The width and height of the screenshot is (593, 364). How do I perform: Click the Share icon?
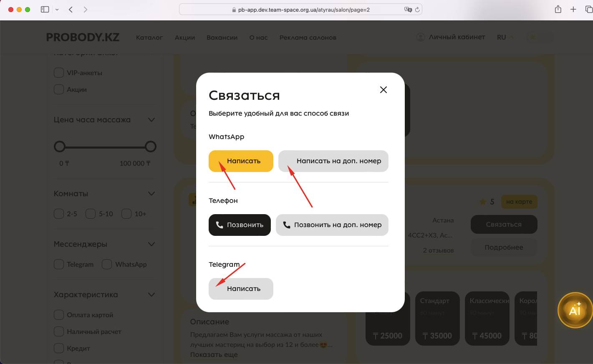(x=558, y=9)
